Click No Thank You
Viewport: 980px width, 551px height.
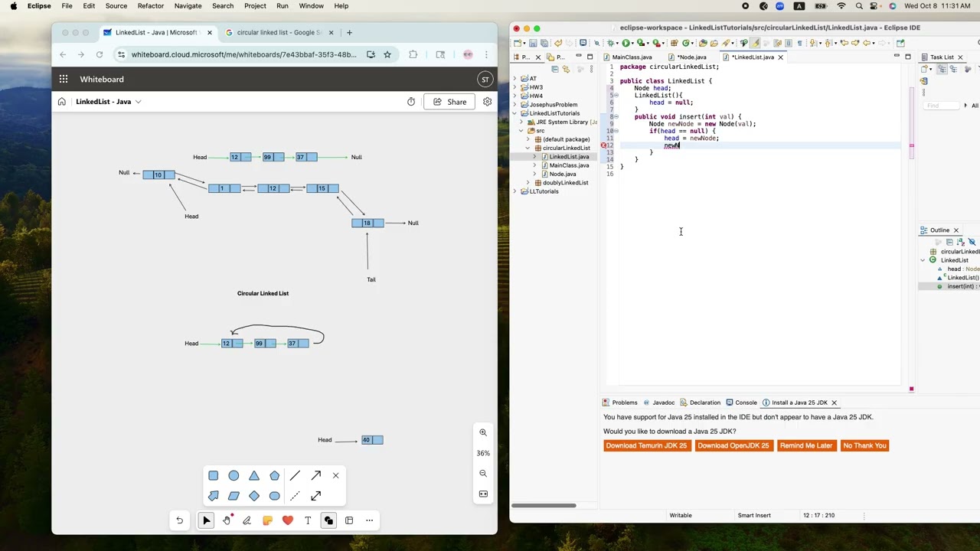coord(864,445)
